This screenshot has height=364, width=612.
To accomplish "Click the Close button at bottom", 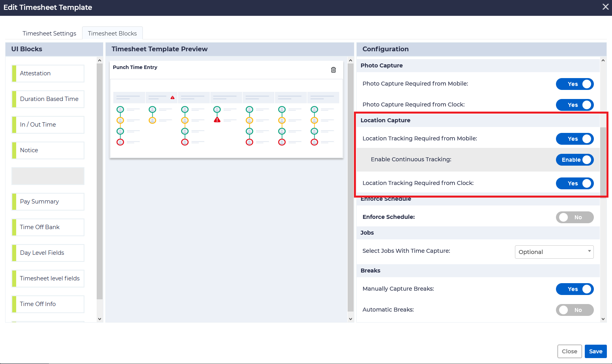I will pyautogui.click(x=569, y=351).
